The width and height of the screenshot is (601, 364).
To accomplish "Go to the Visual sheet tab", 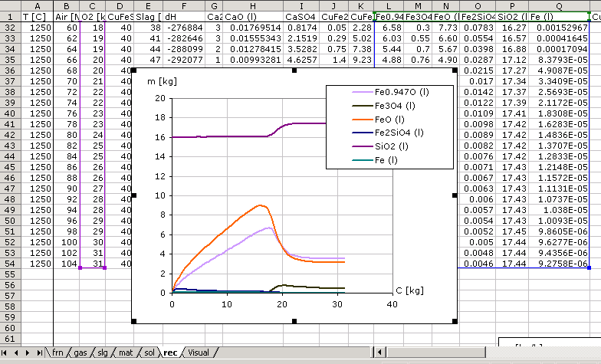I will click(198, 353).
